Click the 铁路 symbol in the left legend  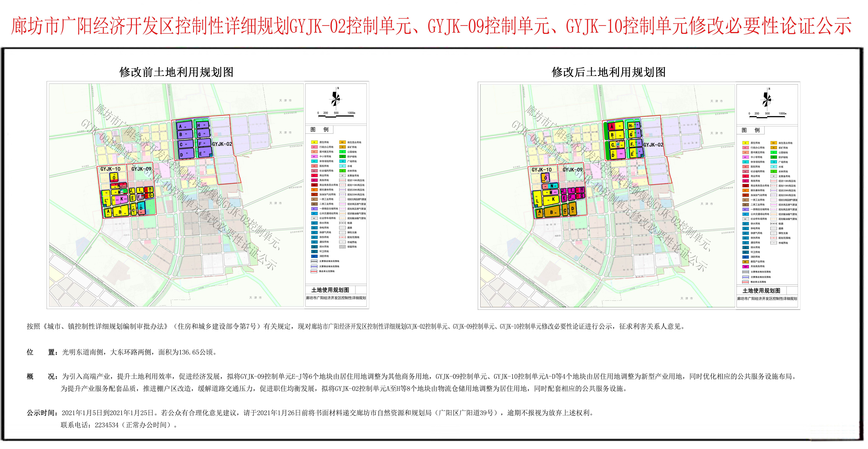343,223
